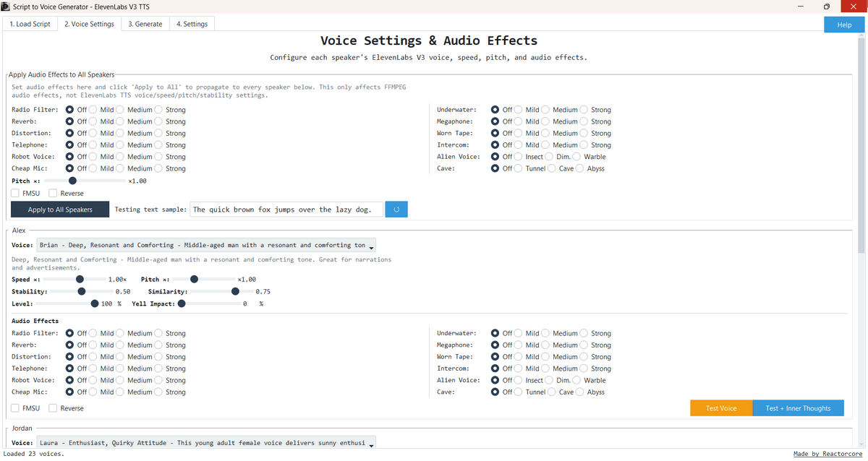Image resolution: width=868 pixels, height=461 pixels.
Task: Select Mild Reverb for Alex
Action: tap(93, 345)
